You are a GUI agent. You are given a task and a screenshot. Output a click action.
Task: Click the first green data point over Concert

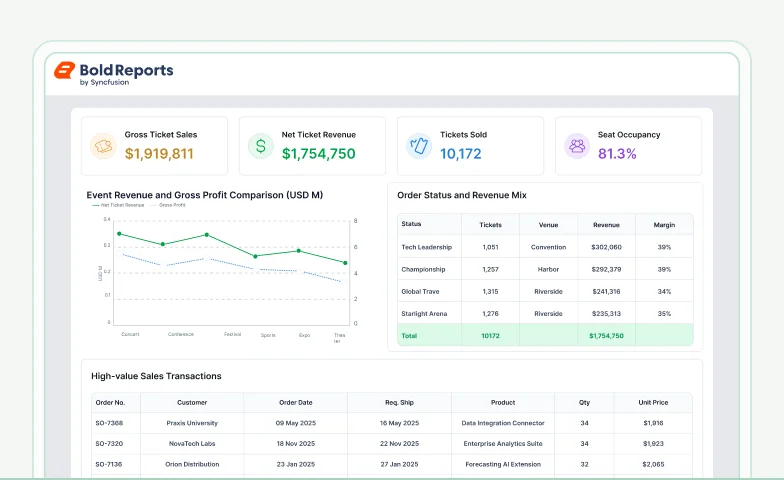click(x=119, y=234)
